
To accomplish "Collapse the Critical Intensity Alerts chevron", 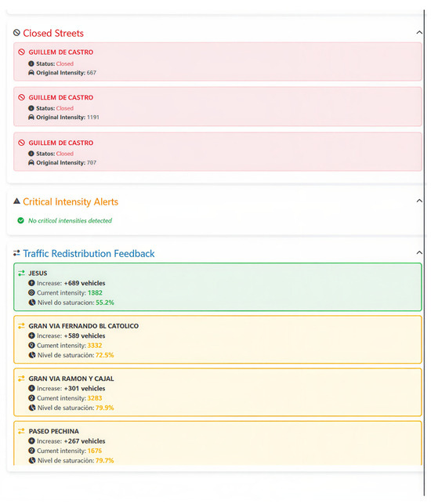I will pyautogui.click(x=419, y=201).
